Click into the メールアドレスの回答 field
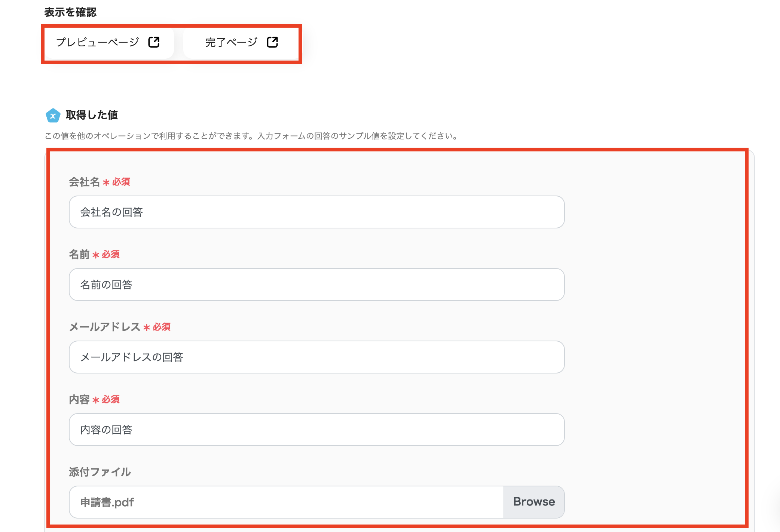This screenshot has width=780, height=532. tap(316, 357)
